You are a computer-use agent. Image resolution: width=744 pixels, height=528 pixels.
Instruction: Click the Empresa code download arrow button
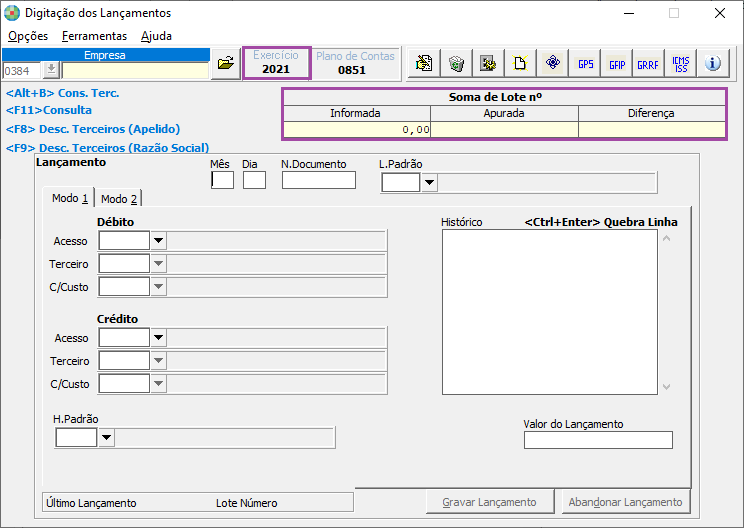51,70
